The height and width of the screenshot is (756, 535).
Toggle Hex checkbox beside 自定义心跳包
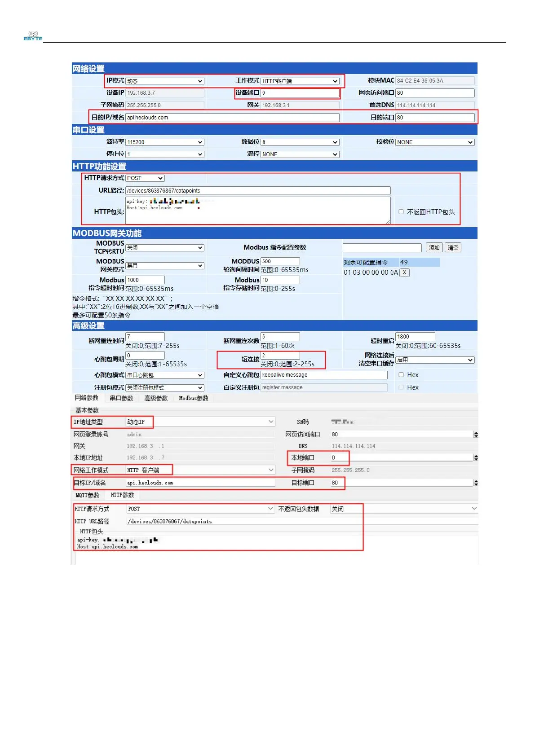[401, 375]
